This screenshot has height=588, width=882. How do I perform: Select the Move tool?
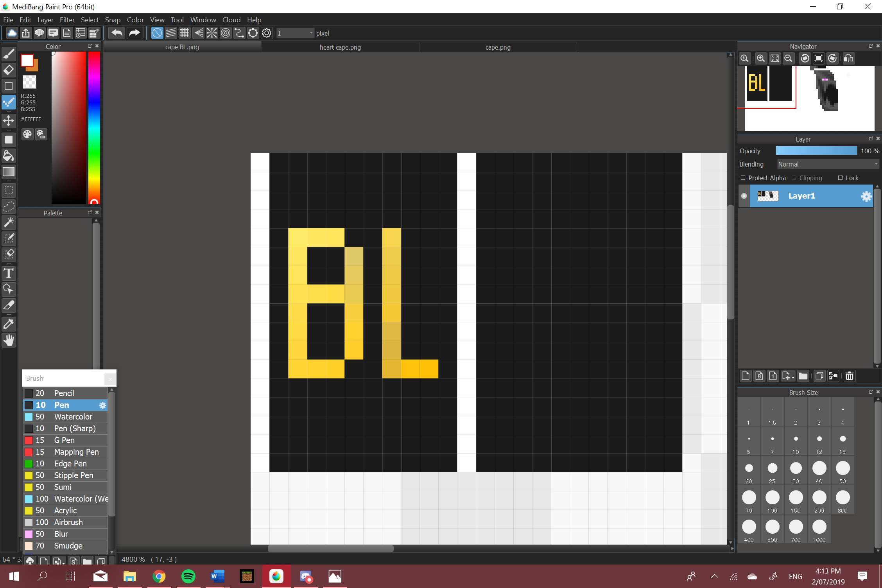coord(9,120)
